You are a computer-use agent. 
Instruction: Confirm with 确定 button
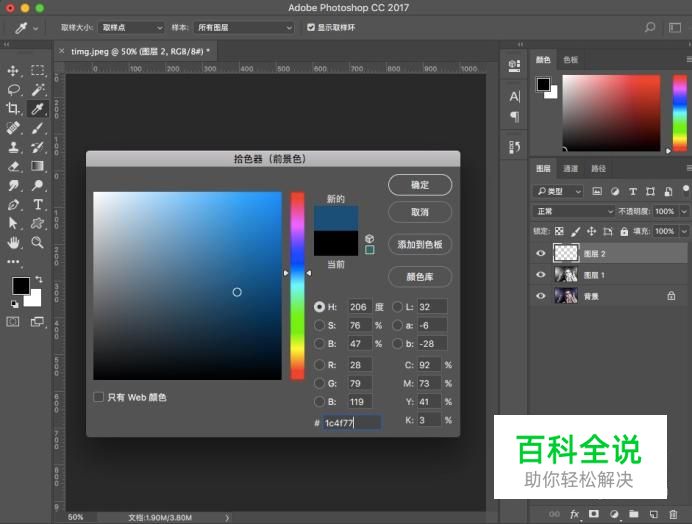(420, 185)
